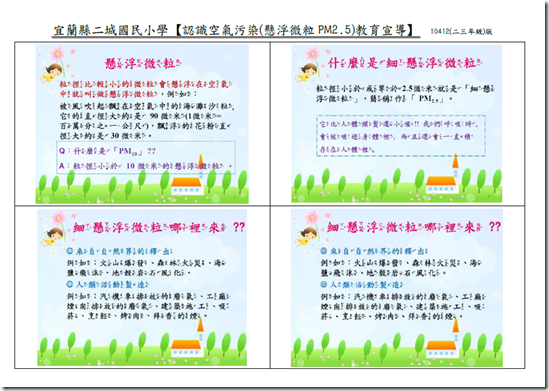Image resolution: width=549 pixels, height=391 pixels.
Task: Click the 什麼是細懸浮微粒 title
Action: (405, 63)
